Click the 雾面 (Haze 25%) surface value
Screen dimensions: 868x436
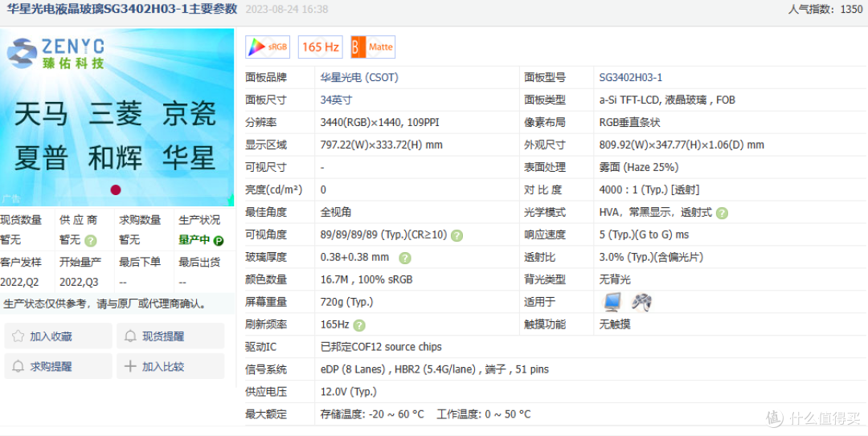[639, 168]
